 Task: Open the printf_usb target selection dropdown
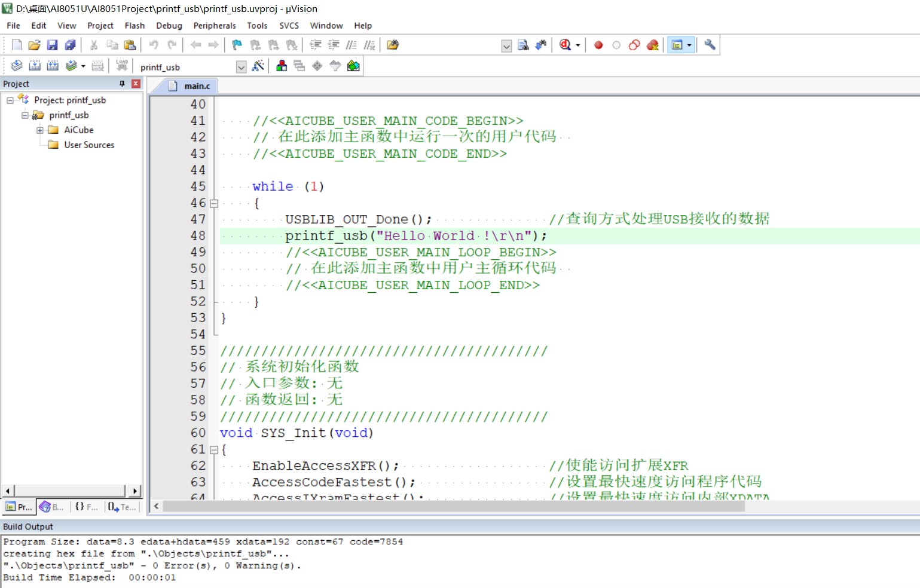point(241,67)
